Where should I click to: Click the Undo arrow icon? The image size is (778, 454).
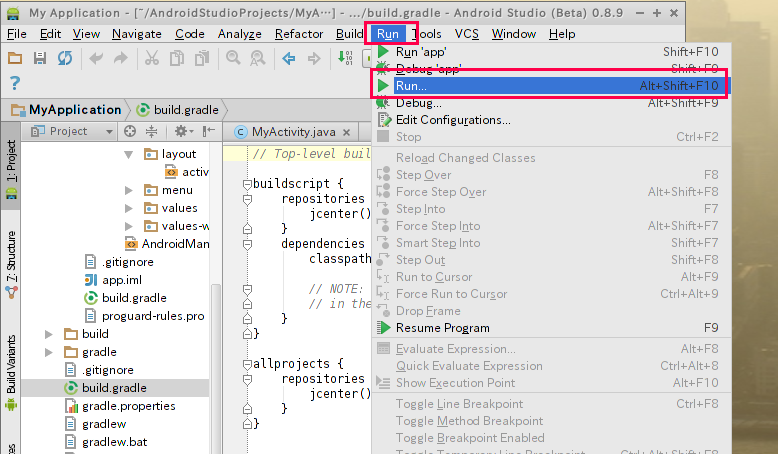tap(96, 58)
